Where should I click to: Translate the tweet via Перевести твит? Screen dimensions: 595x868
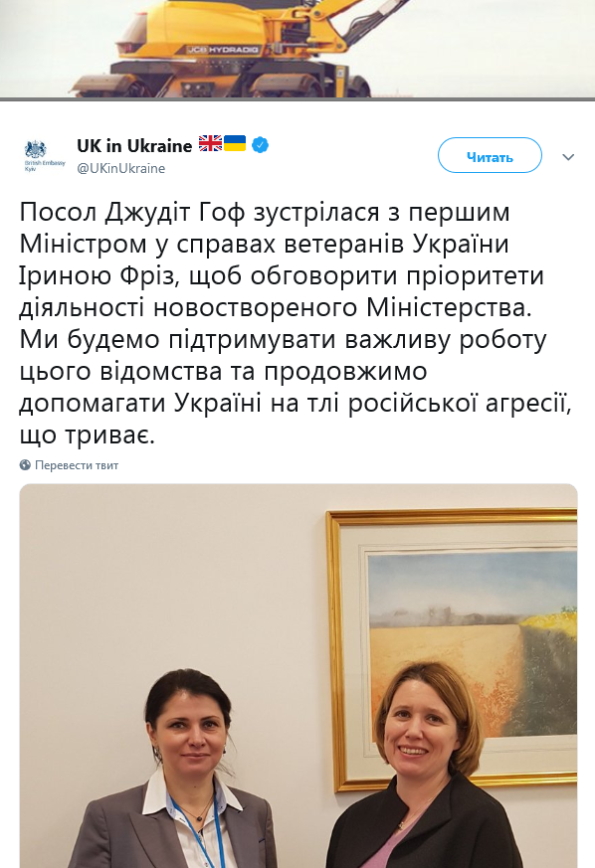pyautogui.click(x=77, y=465)
